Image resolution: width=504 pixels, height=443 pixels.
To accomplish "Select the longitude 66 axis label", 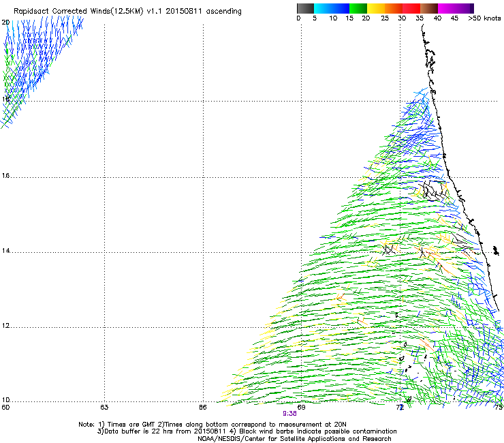I will point(202,408).
